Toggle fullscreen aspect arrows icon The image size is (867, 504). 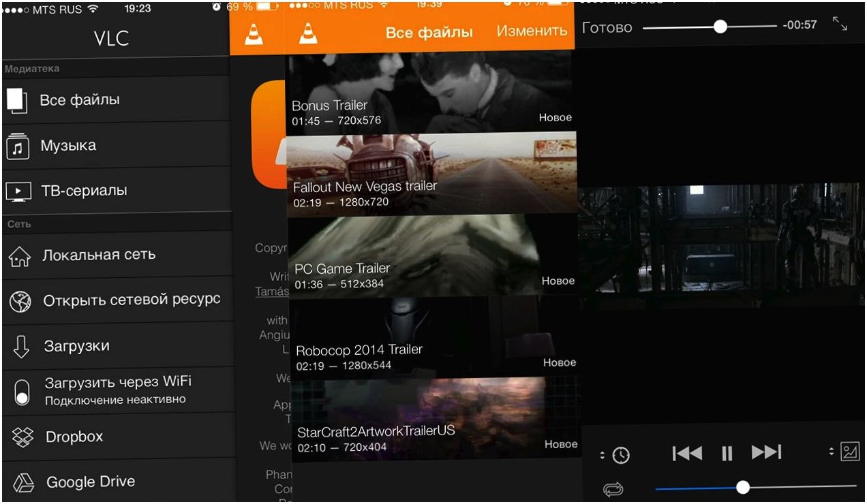840,25
